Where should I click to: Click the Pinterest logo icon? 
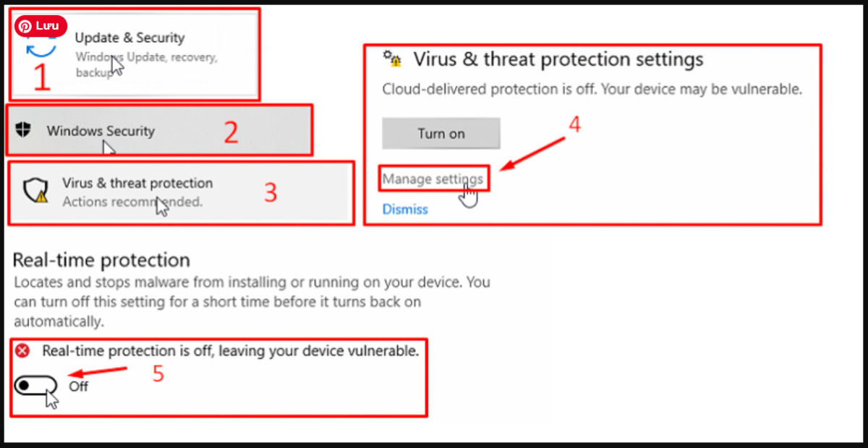(x=25, y=26)
